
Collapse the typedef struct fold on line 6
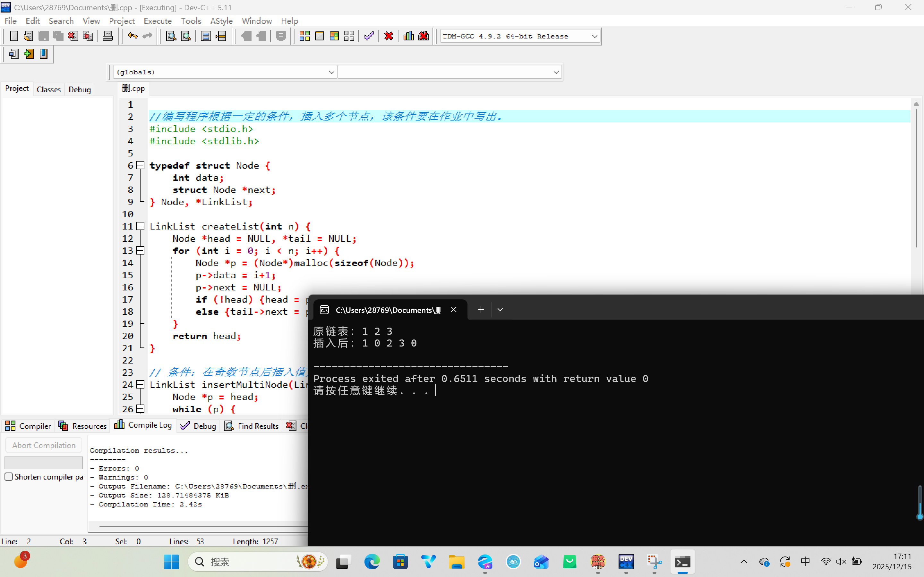(x=141, y=165)
